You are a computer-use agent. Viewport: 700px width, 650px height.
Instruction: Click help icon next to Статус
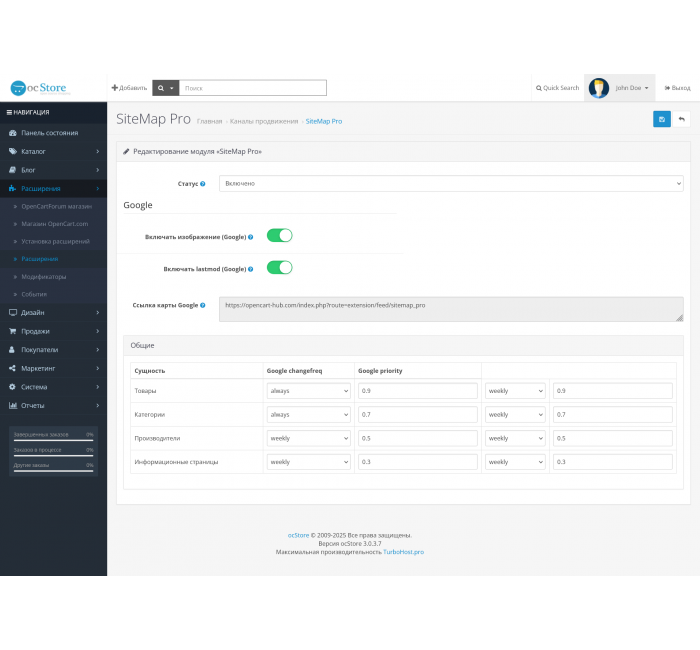[203, 184]
